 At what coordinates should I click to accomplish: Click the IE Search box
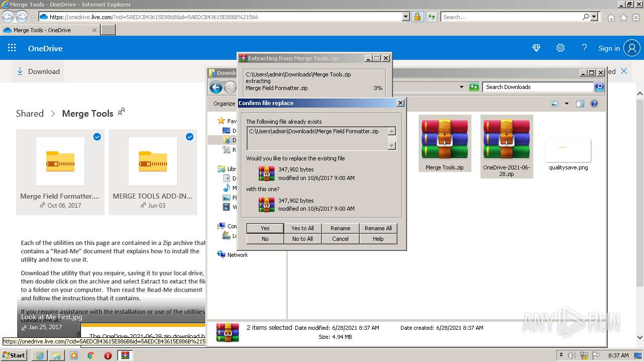(x=511, y=17)
